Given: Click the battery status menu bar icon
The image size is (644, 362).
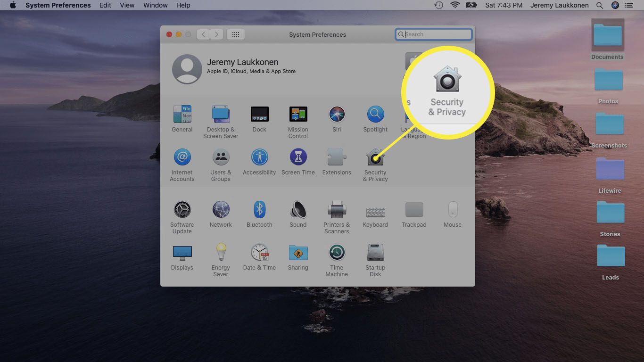Looking at the screenshot, I should (471, 5).
